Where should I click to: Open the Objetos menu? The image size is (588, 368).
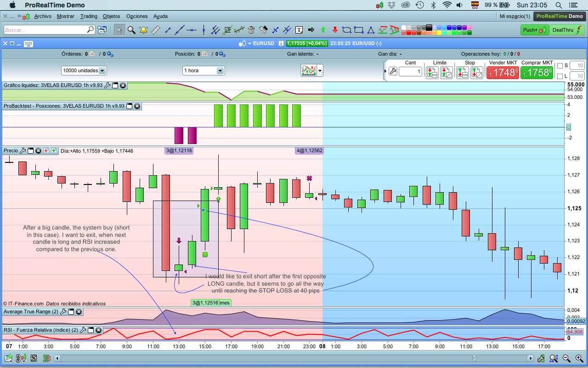(112, 16)
